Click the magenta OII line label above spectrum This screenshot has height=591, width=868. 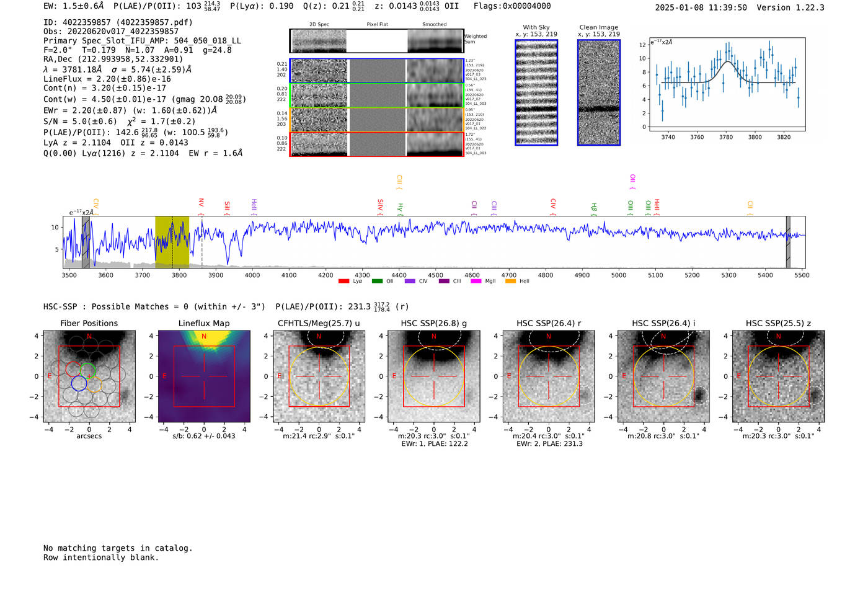632,181
